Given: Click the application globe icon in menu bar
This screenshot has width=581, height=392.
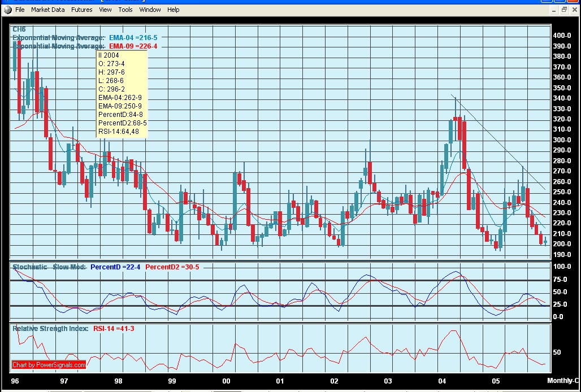Looking at the screenshot, I should click(7, 10).
